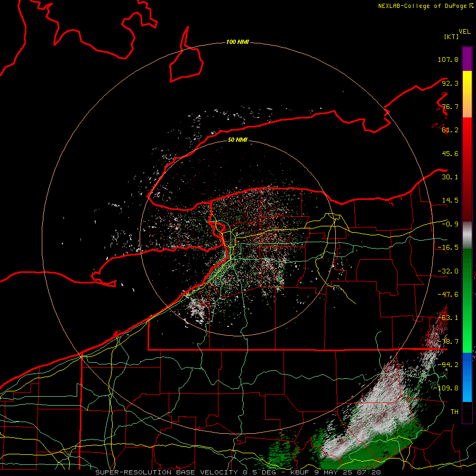Screen dimensions: 476x476
Task: Pick the red band of the velocity scale
Action: pos(467,169)
